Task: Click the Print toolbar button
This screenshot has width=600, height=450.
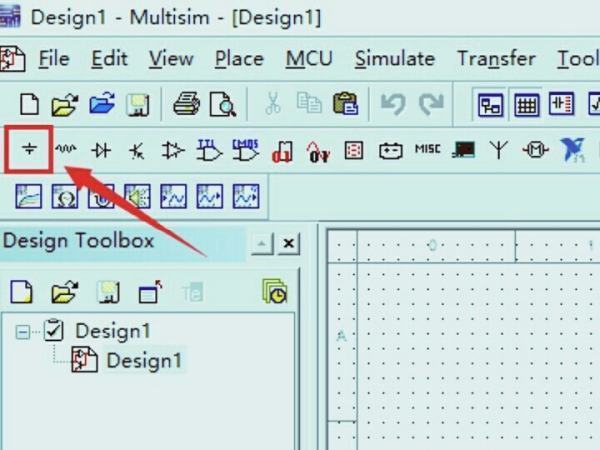Action: coord(186,104)
